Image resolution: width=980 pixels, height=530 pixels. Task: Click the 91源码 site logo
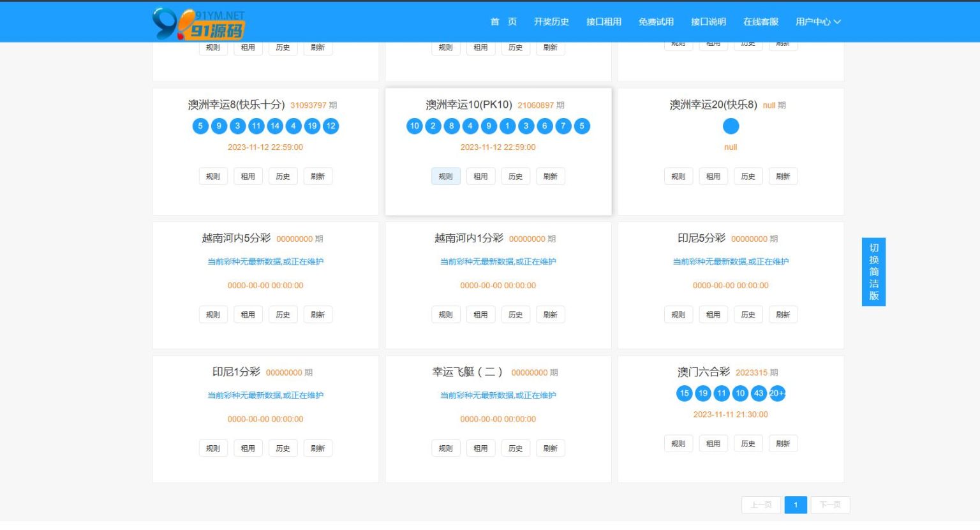(x=198, y=23)
